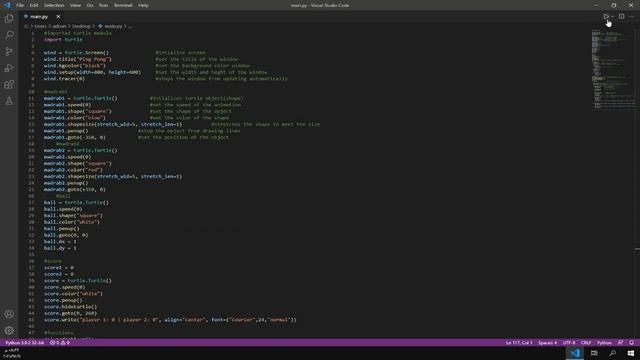The image size is (640, 360).
Task: Open the Explorer view in activity bar
Action: [x=9, y=18]
